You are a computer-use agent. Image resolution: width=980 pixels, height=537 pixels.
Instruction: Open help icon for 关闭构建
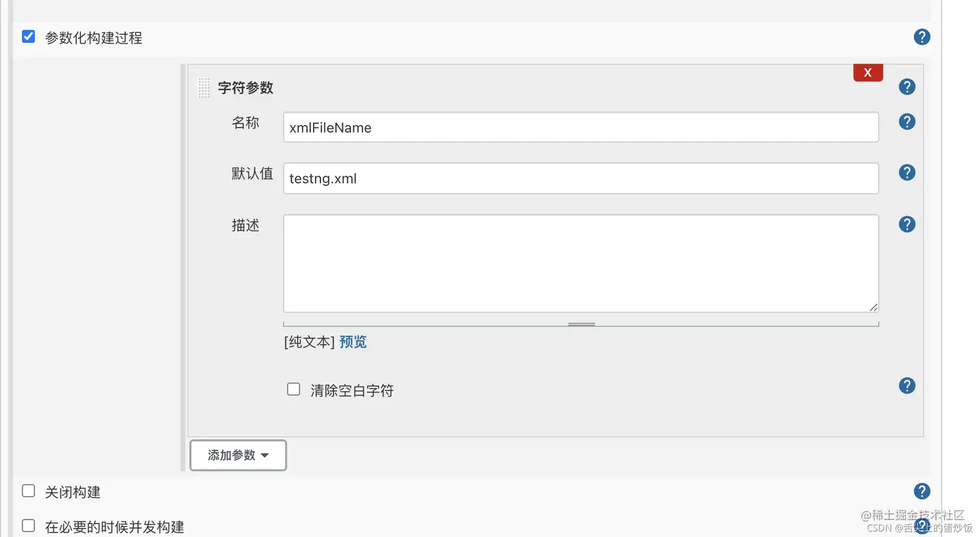922,492
